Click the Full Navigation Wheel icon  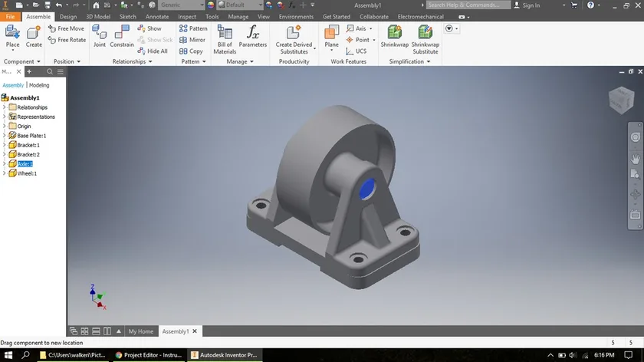click(636, 137)
